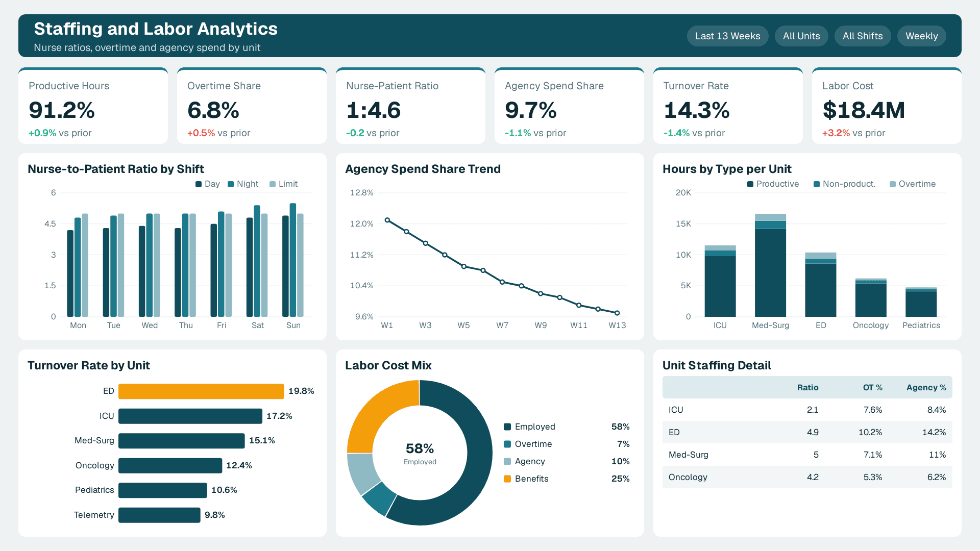This screenshot has width=980, height=551.
Task: Open the Weekly granularity filter
Action: coord(921,36)
